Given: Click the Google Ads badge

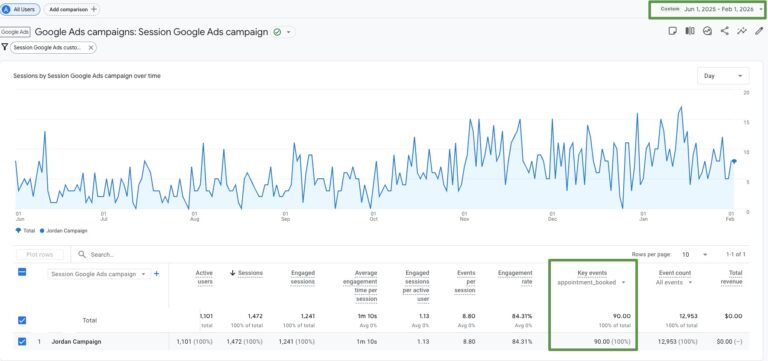Looking at the screenshot, I should (15, 32).
